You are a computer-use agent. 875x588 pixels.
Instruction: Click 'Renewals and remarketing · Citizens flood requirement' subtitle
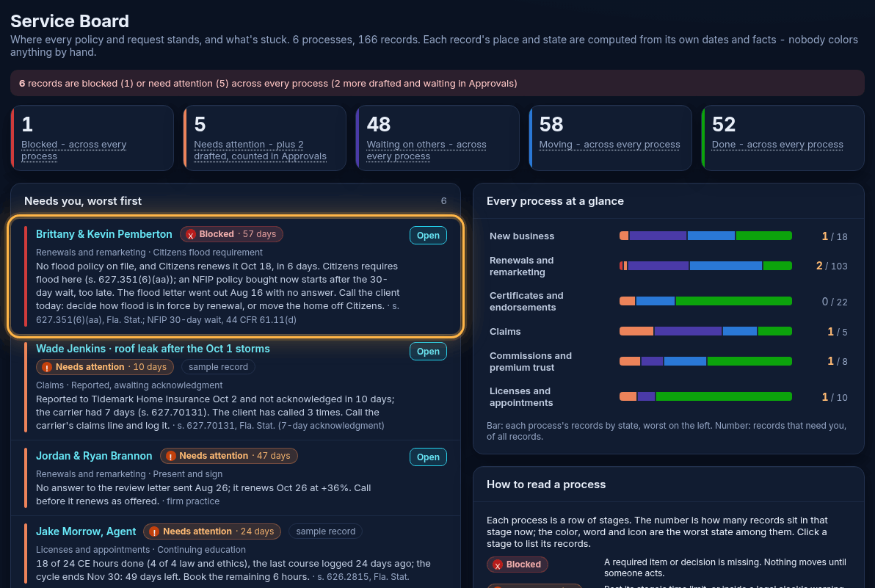click(x=149, y=253)
